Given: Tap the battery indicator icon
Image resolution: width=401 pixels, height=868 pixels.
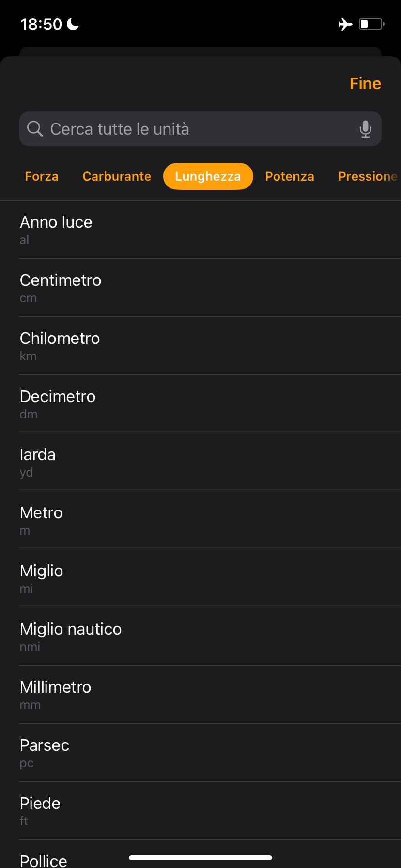Looking at the screenshot, I should (371, 24).
